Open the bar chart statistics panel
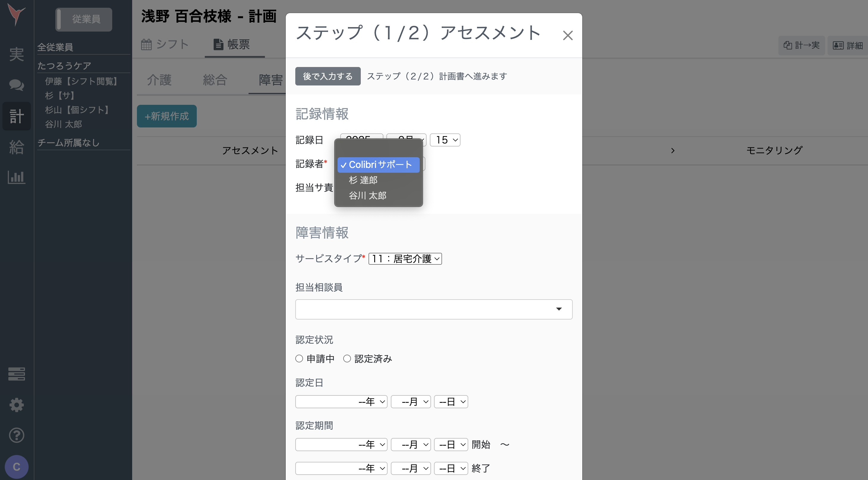 [16, 177]
